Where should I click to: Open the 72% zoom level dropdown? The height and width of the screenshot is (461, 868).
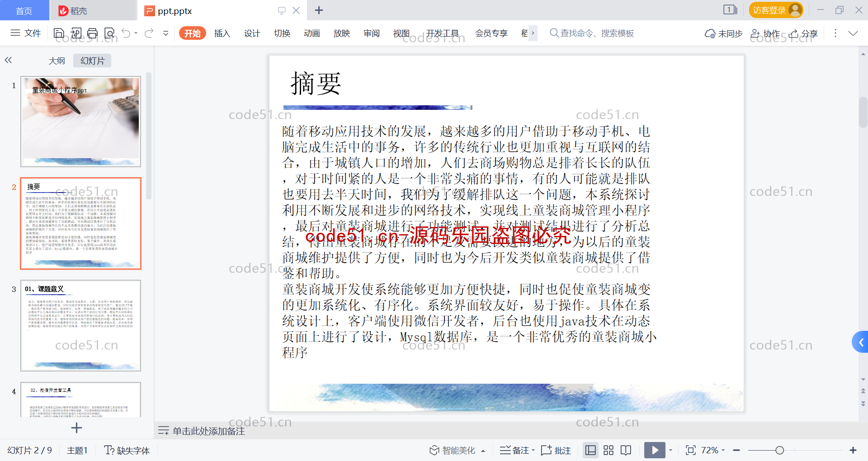[713, 450]
